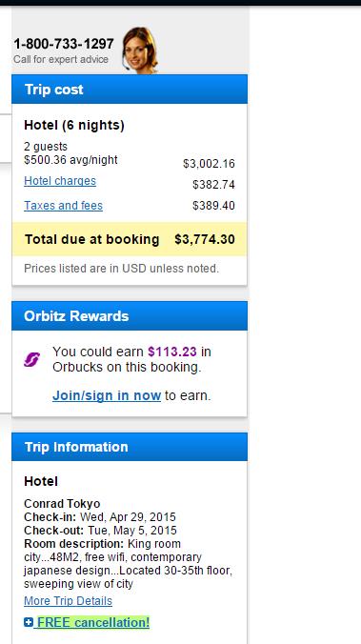Expand FREE cancellation plus icon

click(x=28, y=623)
